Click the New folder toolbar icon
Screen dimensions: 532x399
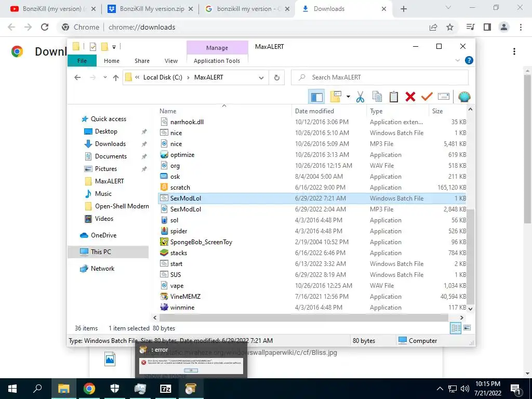click(x=336, y=97)
